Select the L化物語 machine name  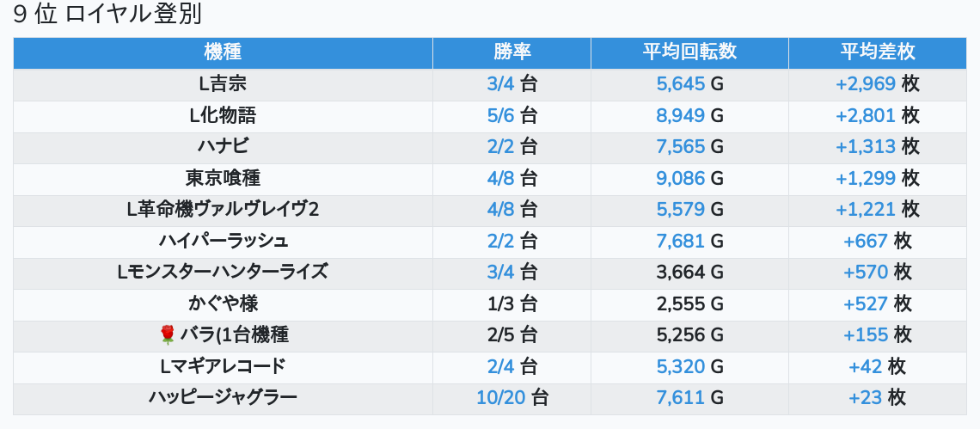point(223,115)
